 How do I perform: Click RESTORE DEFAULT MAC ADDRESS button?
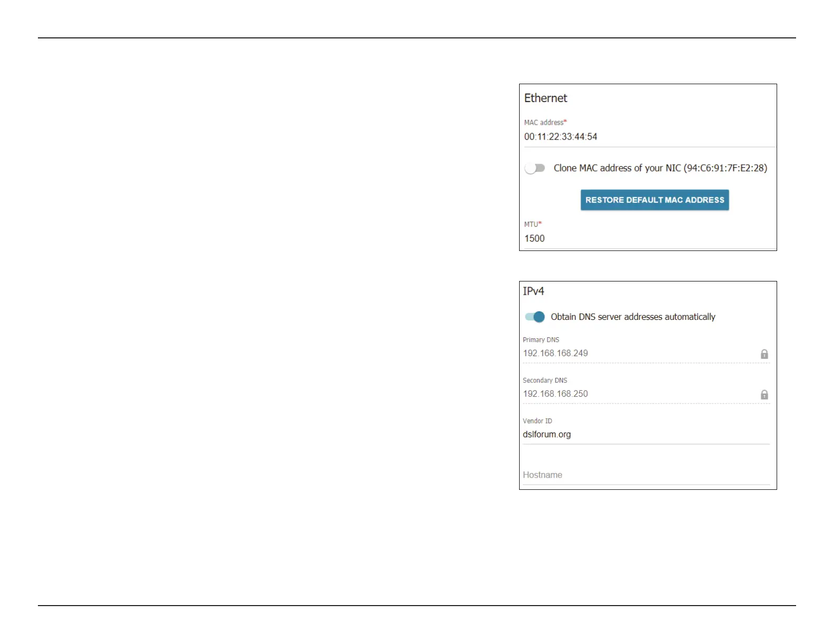coord(654,200)
